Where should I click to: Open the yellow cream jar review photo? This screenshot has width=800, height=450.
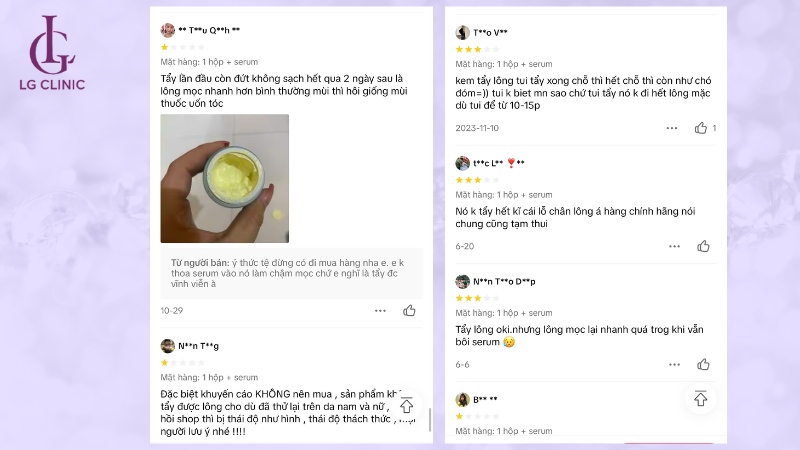click(224, 179)
